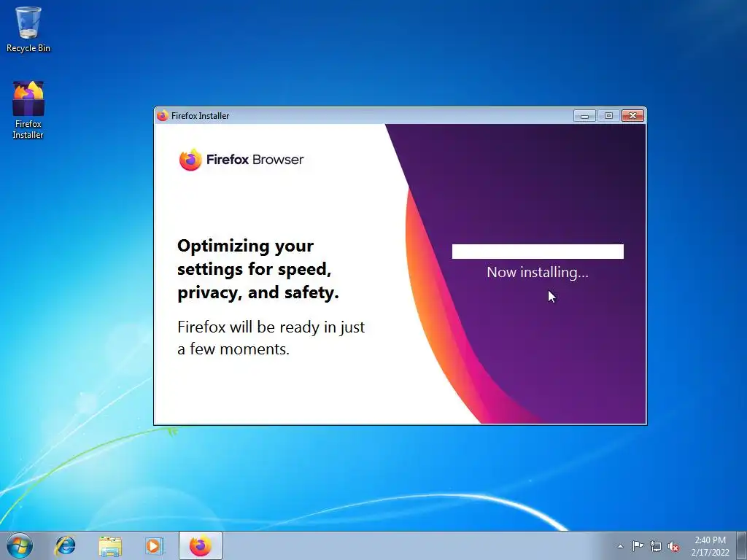Select the Firefox Installer desktop icon
The height and width of the screenshot is (560, 747).
point(28,110)
